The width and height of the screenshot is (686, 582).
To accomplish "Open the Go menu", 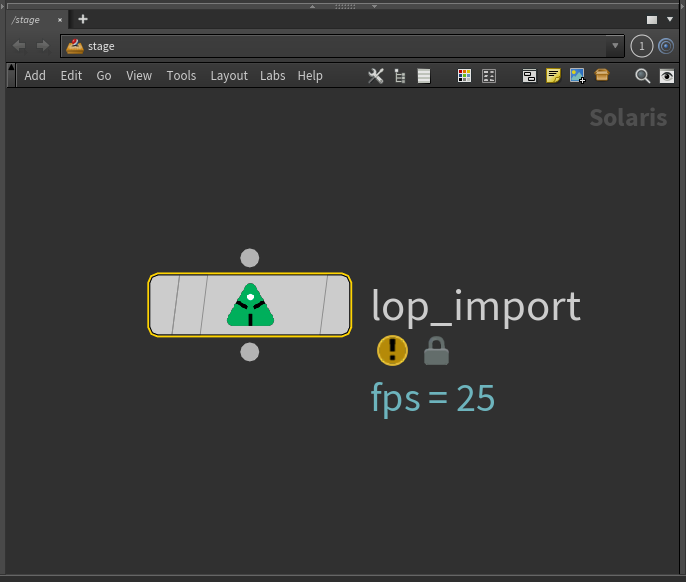I will (104, 76).
